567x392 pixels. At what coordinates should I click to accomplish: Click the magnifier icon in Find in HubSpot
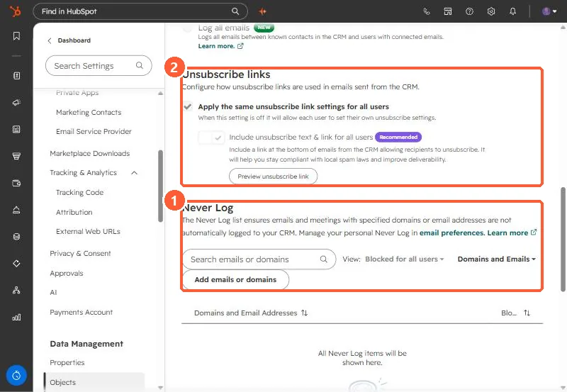[235, 11]
